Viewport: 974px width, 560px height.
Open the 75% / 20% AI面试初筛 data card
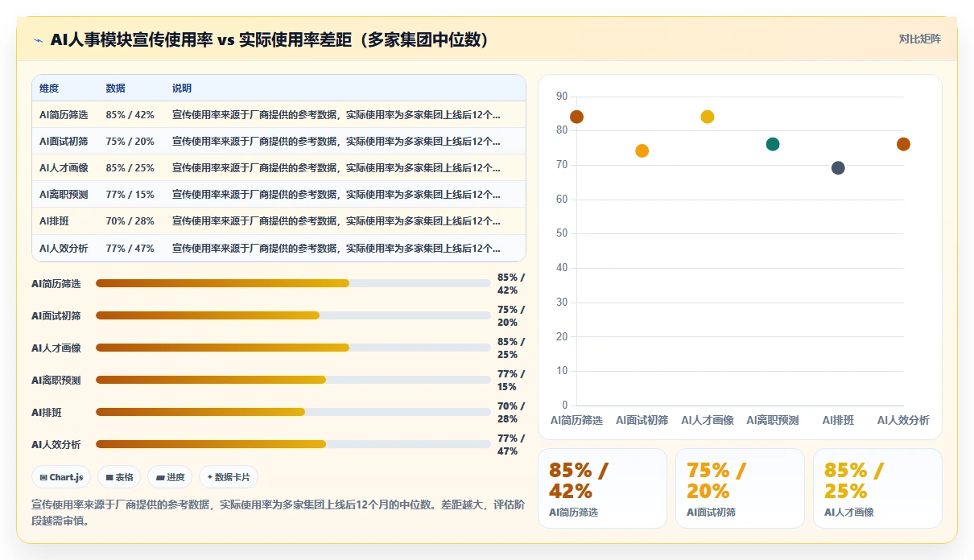740,488
